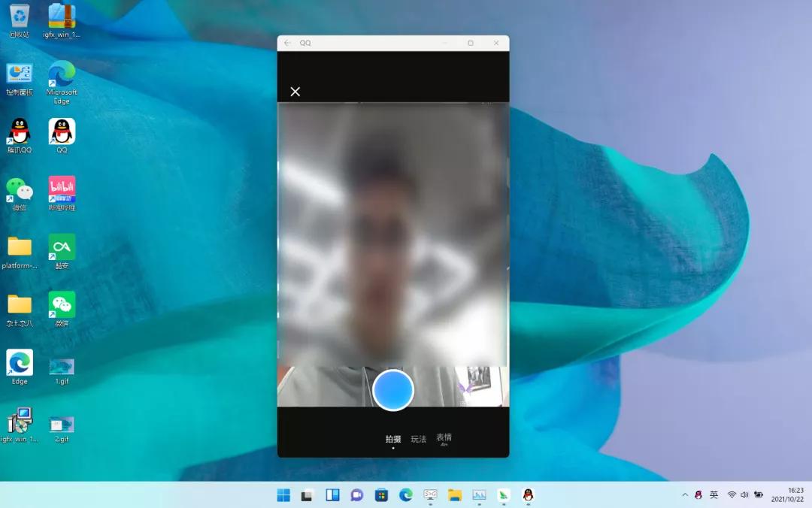This screenshot has height=508, width=812.
Task: Go back using the QQ window arrow
Action: coord(287,43)
